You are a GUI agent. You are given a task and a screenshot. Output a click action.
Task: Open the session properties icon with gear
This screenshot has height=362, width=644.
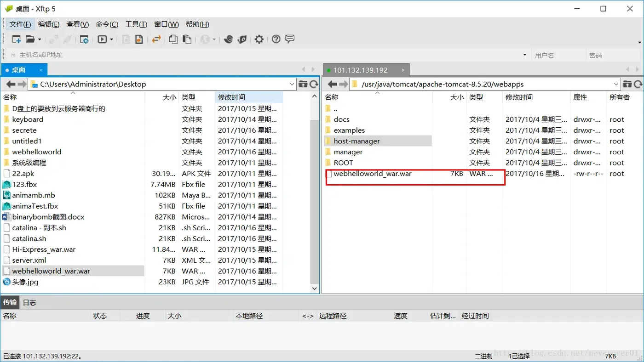click(84, 40)
